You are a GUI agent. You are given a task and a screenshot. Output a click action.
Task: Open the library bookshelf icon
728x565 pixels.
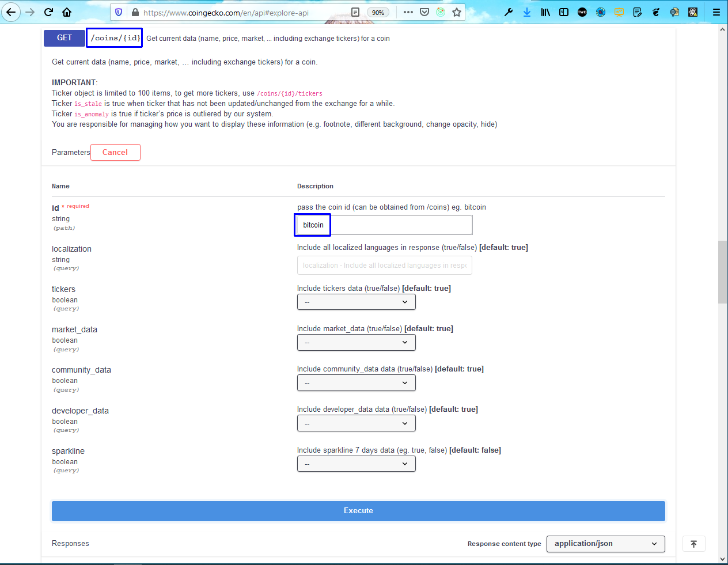coord(545,12)
